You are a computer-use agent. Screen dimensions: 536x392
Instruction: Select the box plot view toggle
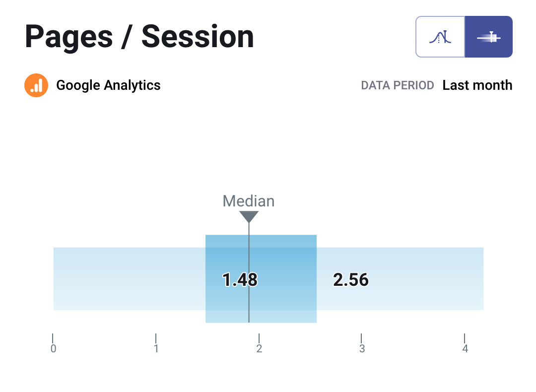coord(488,37)
